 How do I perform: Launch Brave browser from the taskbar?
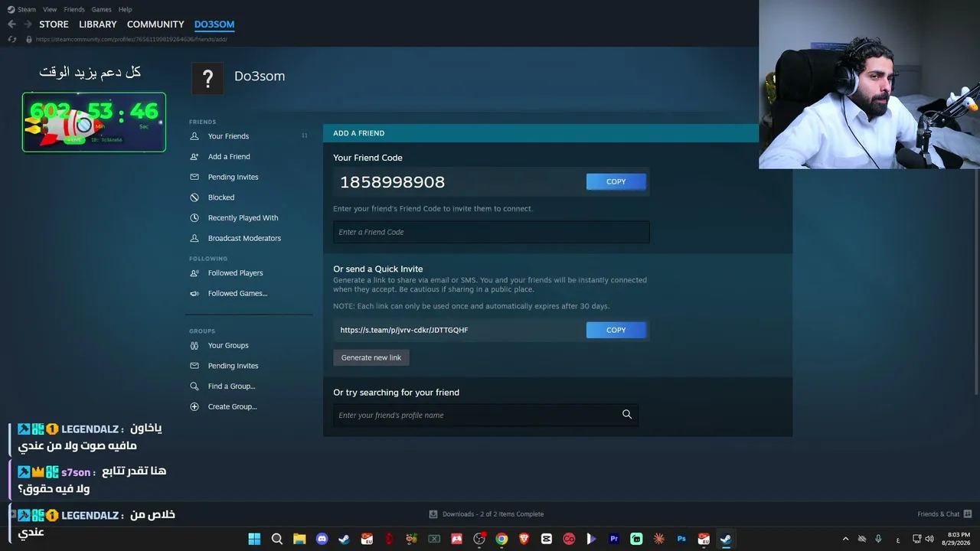pyautogui.click(x=524, y=539)
